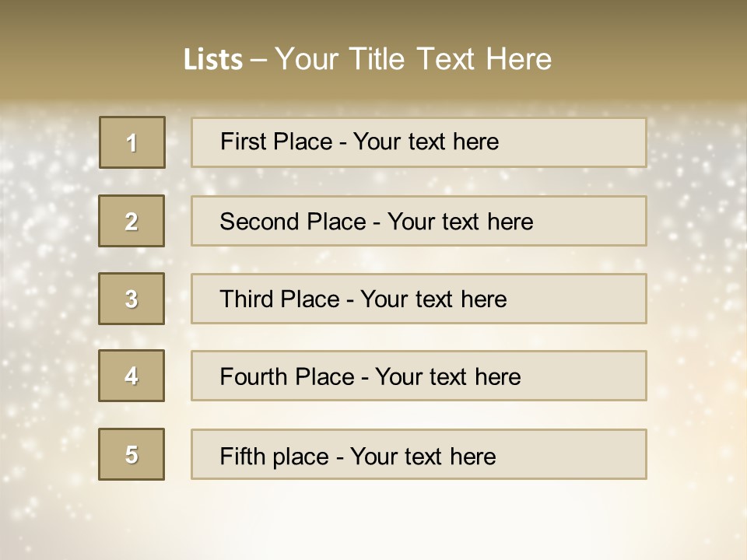Click "Your Title Text Here" title text
747x560 pixels.
coord(413,59)
